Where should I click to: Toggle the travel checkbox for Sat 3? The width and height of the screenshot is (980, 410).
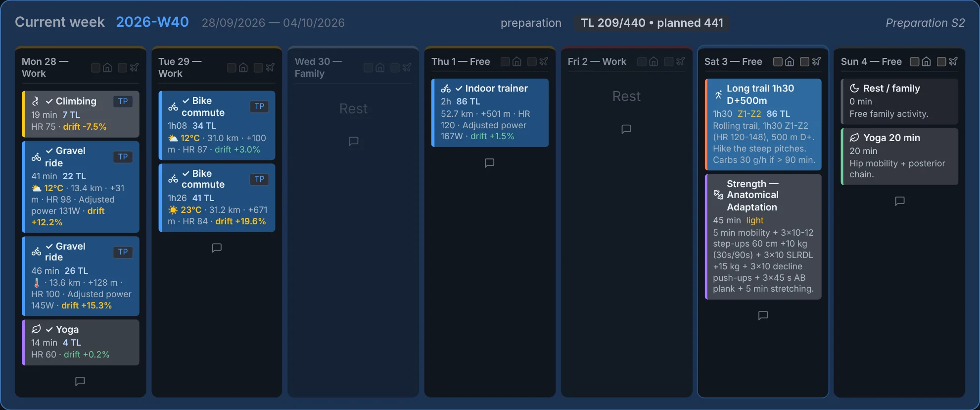pos(804,61)
